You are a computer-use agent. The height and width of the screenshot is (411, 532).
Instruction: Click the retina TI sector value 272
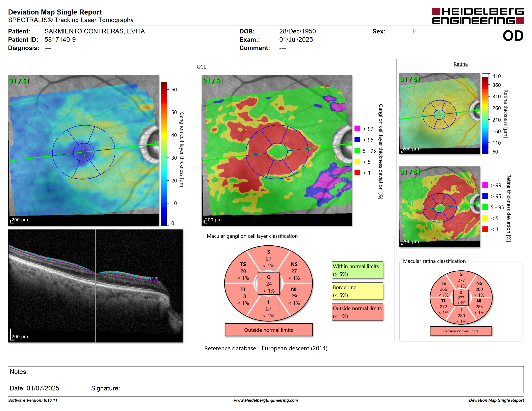coord(443,307)
